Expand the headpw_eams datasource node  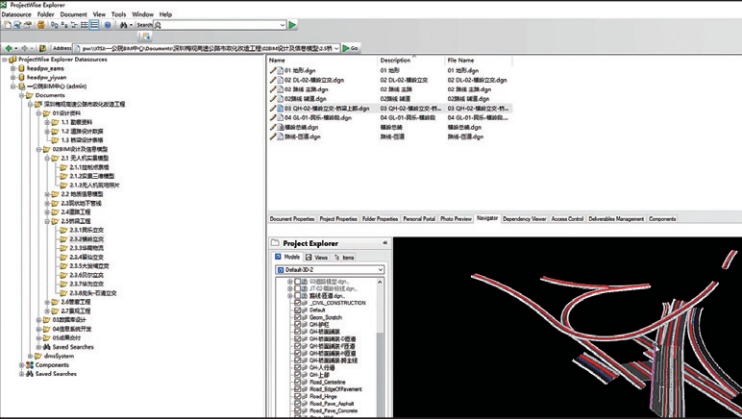(14, 69)
